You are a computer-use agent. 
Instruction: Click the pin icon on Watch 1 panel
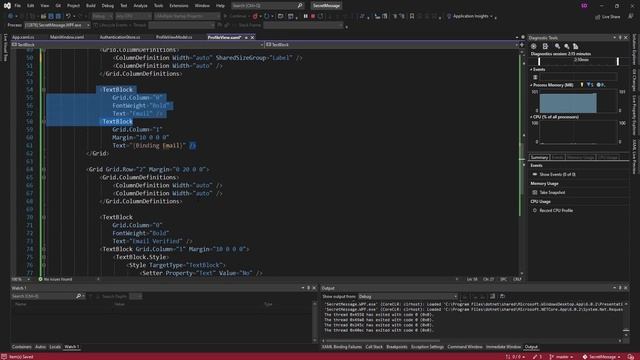[x=309, y=288]
